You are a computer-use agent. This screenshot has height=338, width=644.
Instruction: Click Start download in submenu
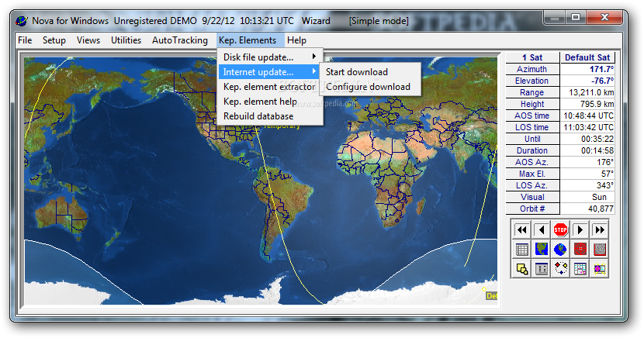coord(370,72)
